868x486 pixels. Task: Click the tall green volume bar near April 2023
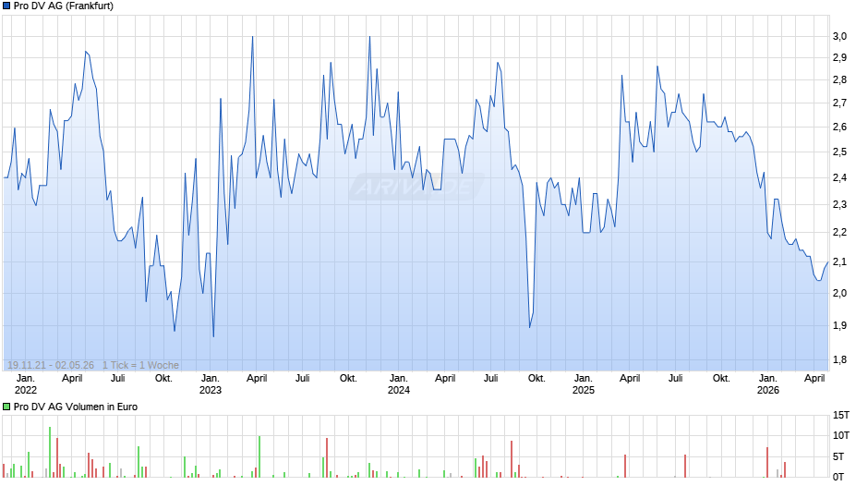(259, 457)
